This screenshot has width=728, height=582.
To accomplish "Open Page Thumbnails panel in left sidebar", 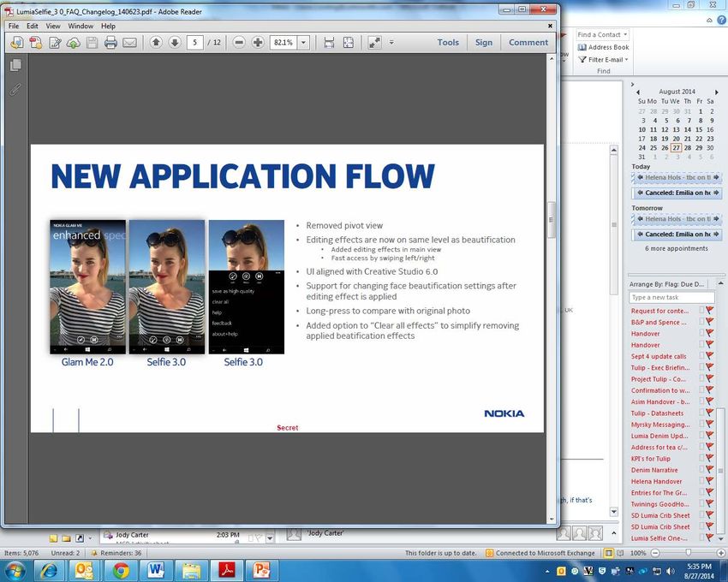I will pos(15,65).
